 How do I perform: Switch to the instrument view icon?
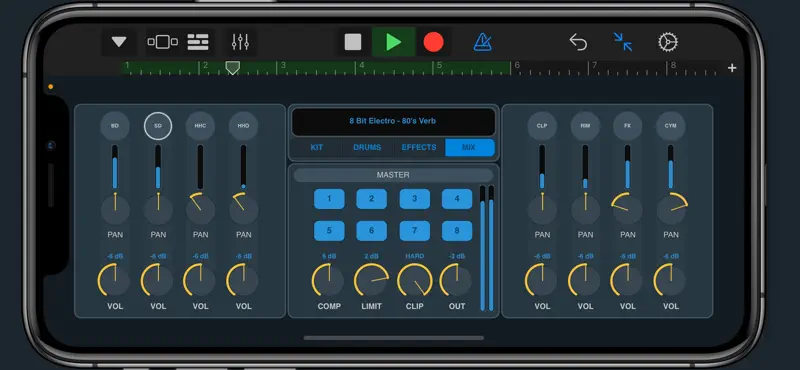pos(162,42)
